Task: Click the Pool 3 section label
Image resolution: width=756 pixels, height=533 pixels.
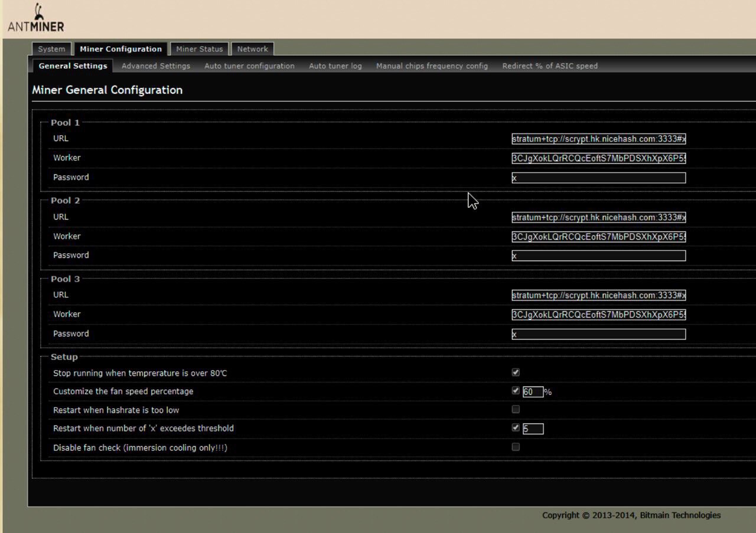Action: [x=65, y=279]
